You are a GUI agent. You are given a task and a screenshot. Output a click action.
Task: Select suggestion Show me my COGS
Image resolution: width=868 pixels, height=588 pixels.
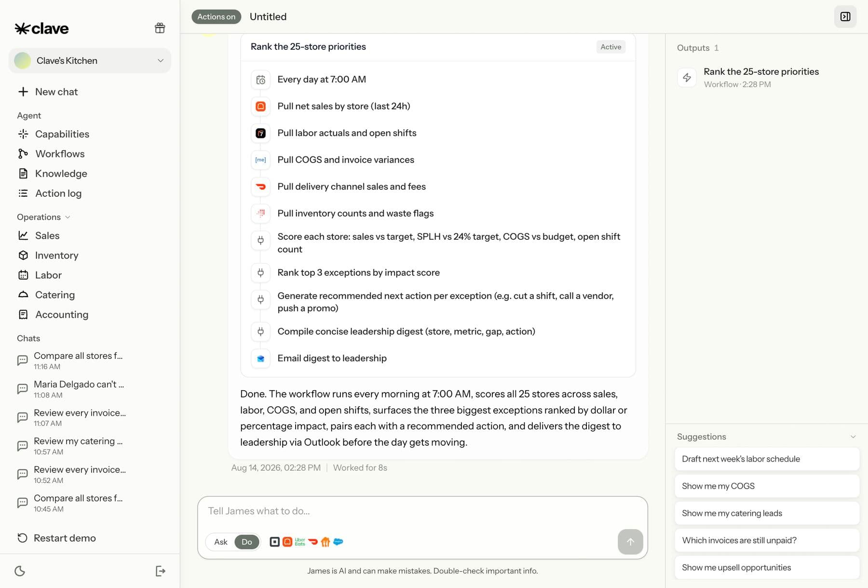767,486
